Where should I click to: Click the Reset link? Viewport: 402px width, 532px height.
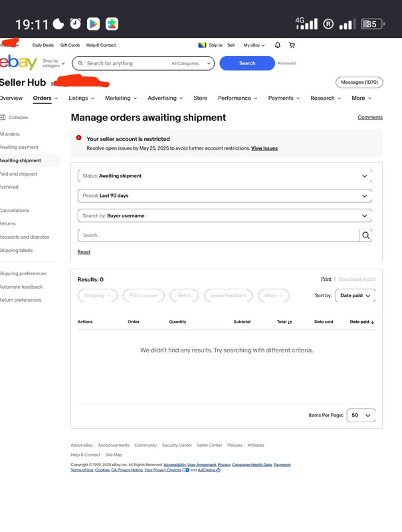pos(84,252)
